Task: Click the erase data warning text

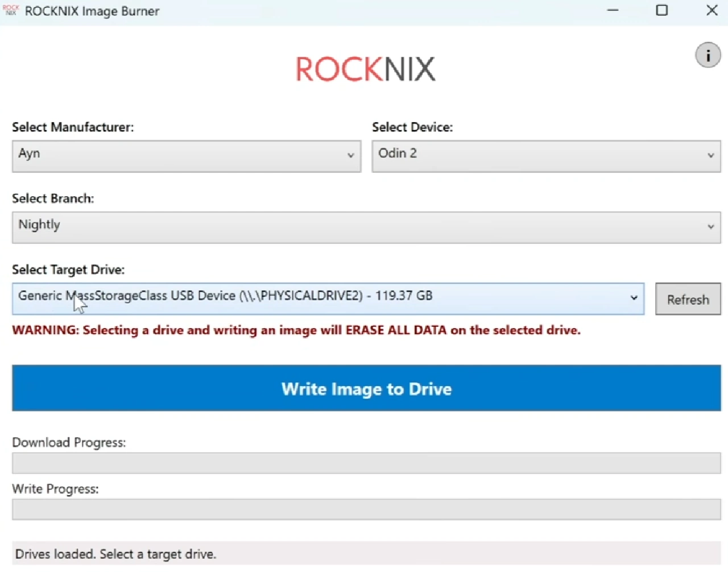Action: coord(296,330)
